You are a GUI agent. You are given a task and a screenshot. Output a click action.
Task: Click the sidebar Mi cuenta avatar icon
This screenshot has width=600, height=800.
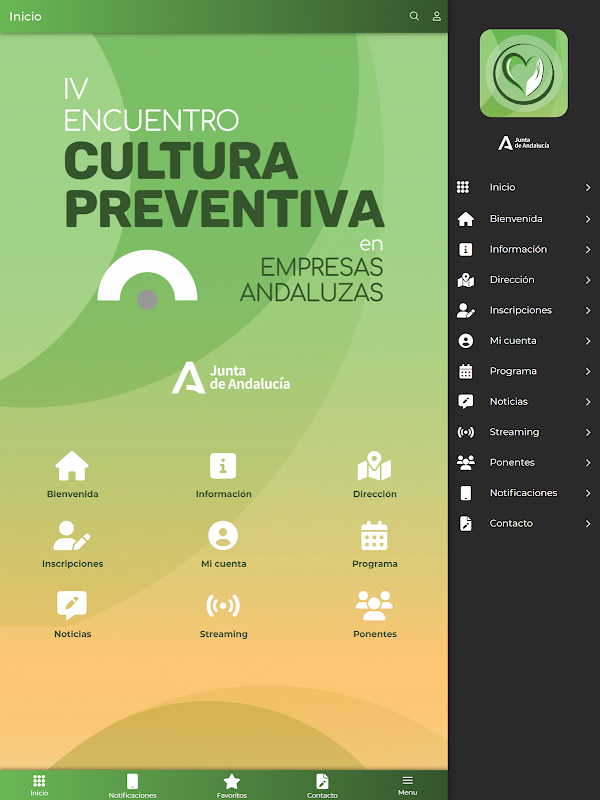(465, 341)
